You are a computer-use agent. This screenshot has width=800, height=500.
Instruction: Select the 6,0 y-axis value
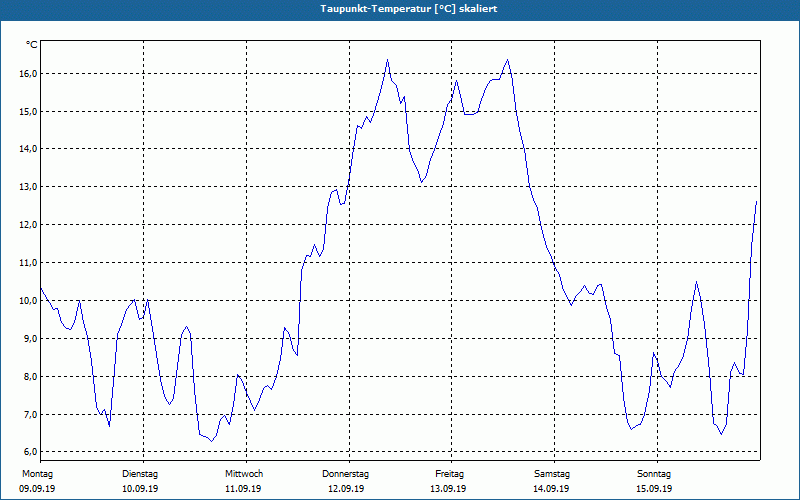coord(31,452)
